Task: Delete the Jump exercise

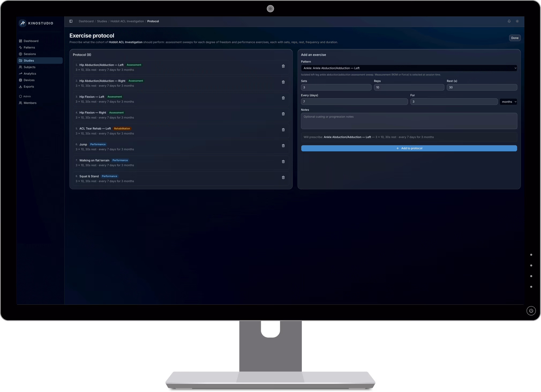Action: point(283,146)
